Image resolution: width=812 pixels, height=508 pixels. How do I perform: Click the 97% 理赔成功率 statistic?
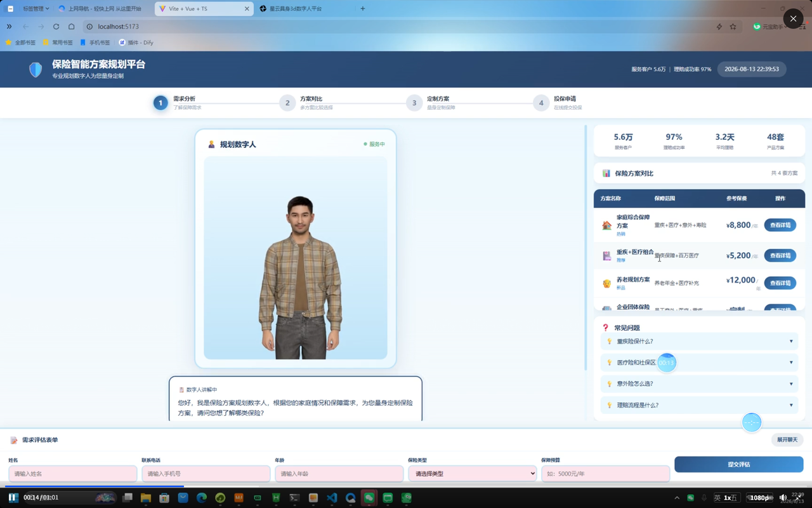coord(674,141)
